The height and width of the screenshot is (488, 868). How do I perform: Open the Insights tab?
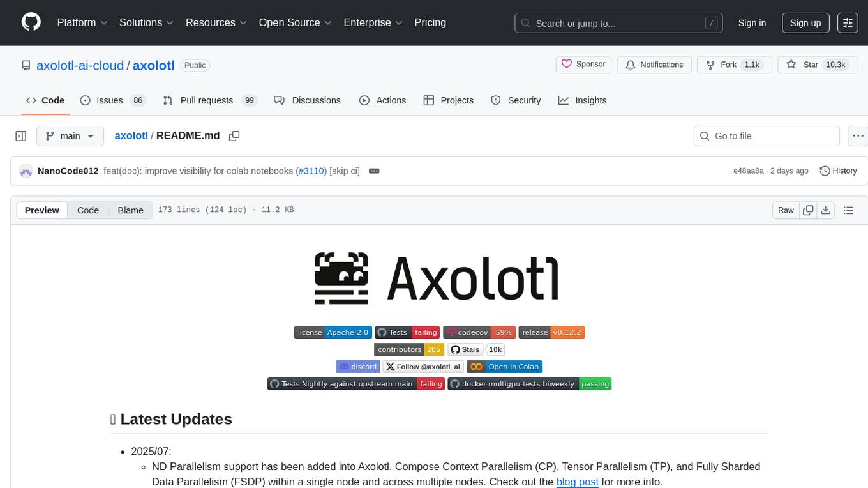pyautogui.click(x=583, y=100)
